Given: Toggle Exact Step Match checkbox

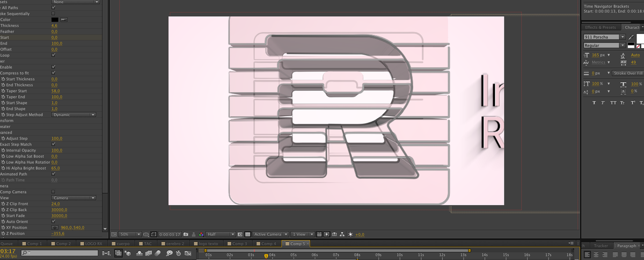Looking at the screenshot, I should pos(53,144).
